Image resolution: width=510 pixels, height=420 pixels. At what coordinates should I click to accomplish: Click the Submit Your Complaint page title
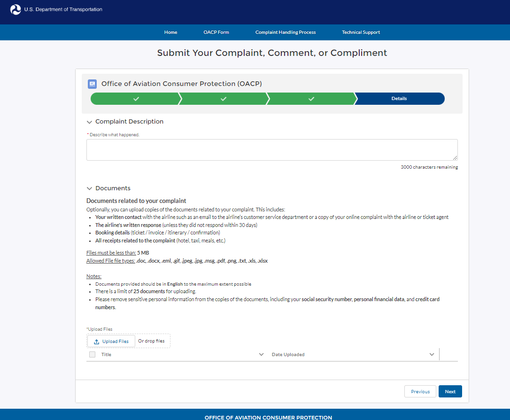(x=272, y=53)
